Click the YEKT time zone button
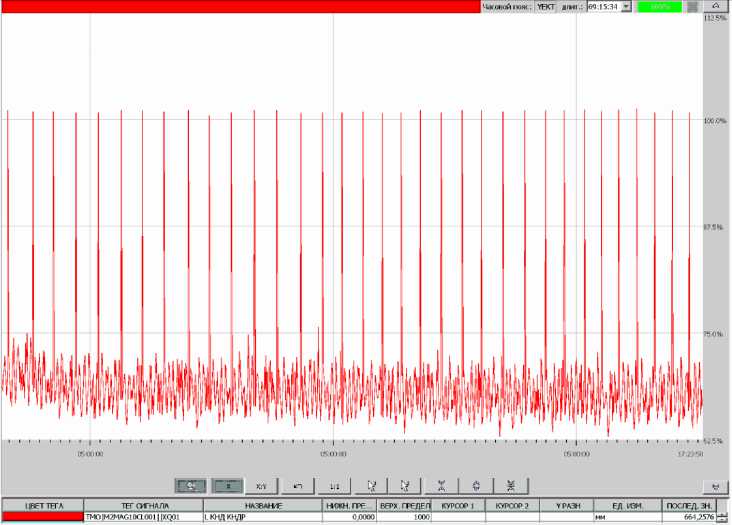 point(545,6)
